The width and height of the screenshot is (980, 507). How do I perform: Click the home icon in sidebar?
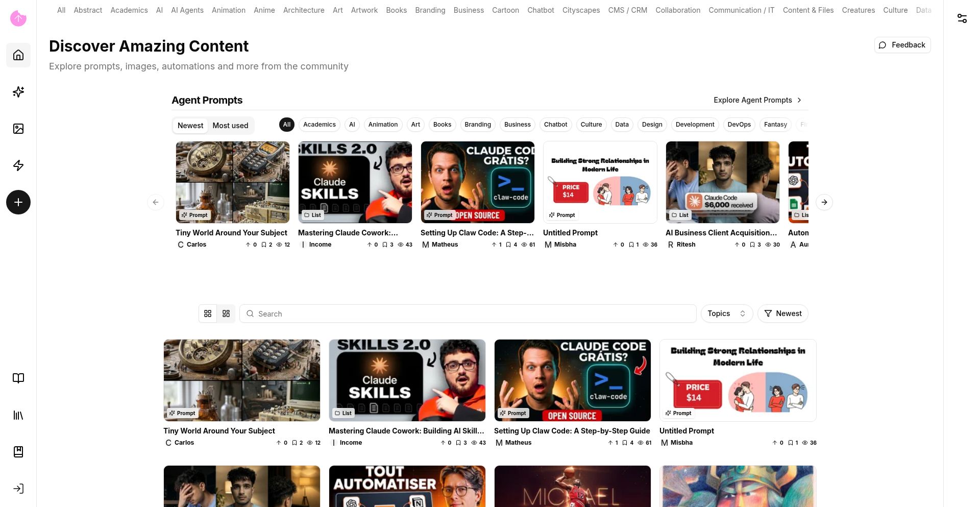[18, 55]
